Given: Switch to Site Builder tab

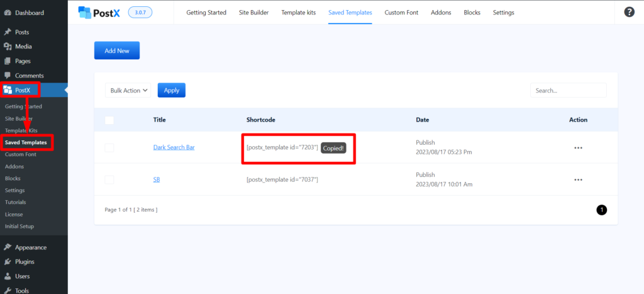Looking at the screenshot, I should (254, 13).
